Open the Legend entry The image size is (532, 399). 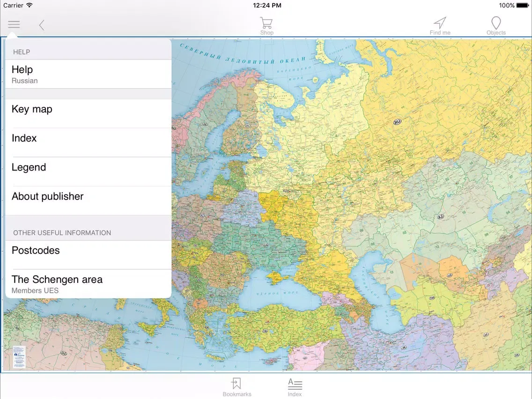coord(88,172)
